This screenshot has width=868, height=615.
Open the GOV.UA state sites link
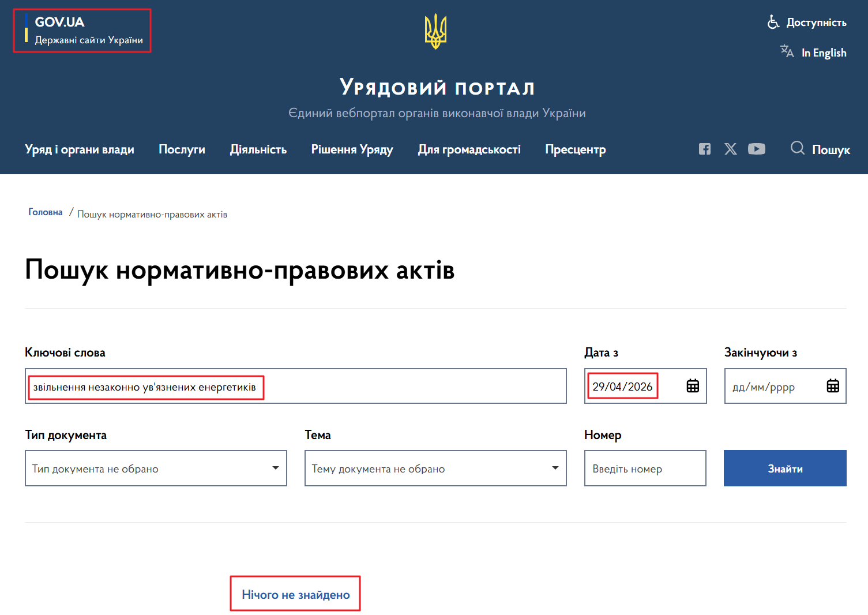click(x=83, y=31)
